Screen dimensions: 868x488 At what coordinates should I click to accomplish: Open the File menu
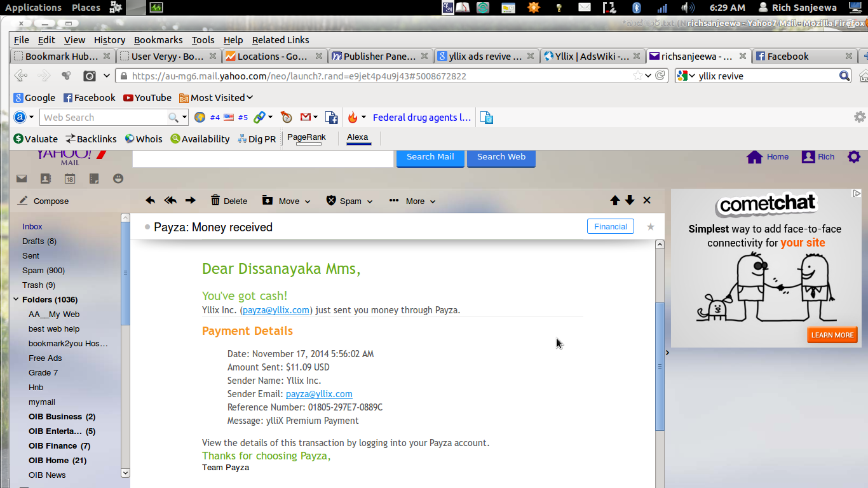pyautogui.click(x=22, y=40)
